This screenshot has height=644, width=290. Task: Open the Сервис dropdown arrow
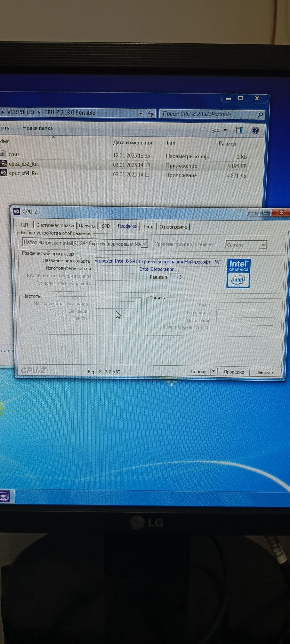pyautogui.click(x=214, y=372)
